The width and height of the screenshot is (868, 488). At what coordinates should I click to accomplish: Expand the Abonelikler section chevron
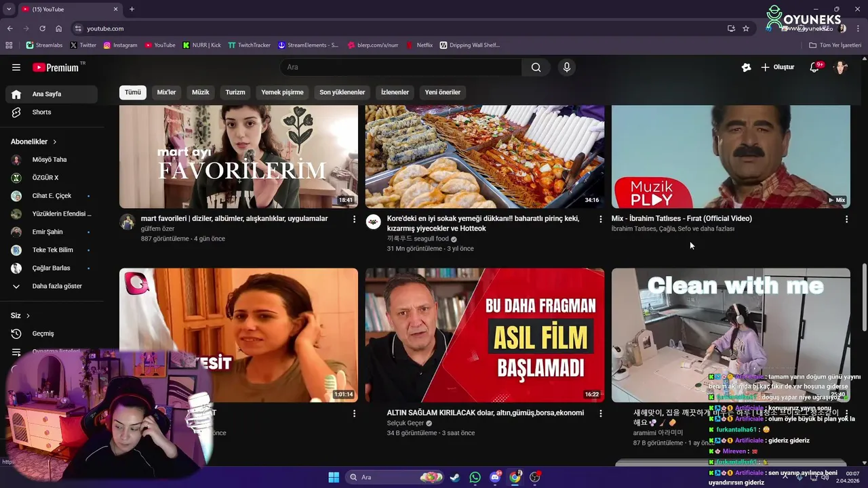click(54, 142)
